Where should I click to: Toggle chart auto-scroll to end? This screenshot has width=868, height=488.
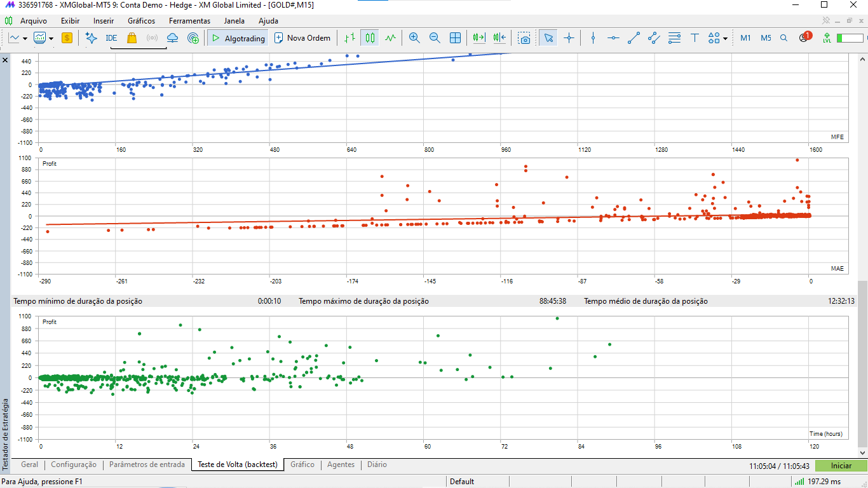point(478,38)
